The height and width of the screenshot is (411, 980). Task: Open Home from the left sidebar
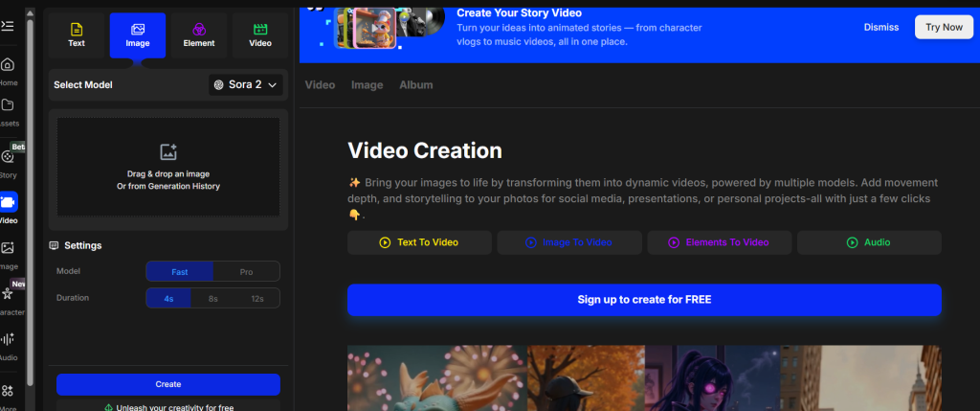click(x=8, y=65)
